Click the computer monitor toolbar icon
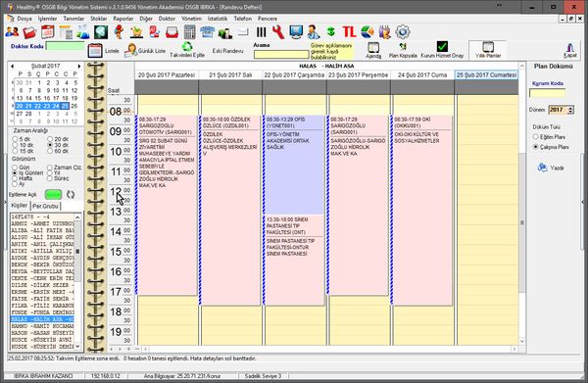The height and width of the screenshot is (383, 588). (296, 32)
